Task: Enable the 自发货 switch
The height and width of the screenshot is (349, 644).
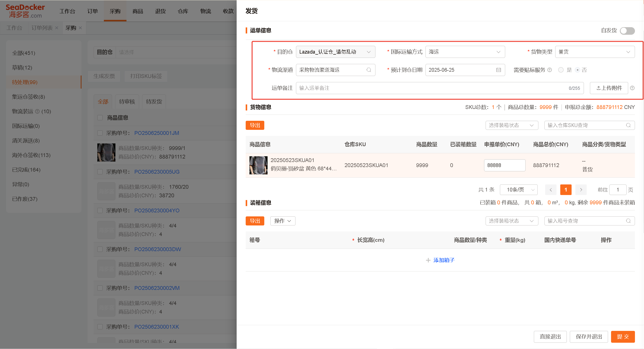Action: coord(627,31)
